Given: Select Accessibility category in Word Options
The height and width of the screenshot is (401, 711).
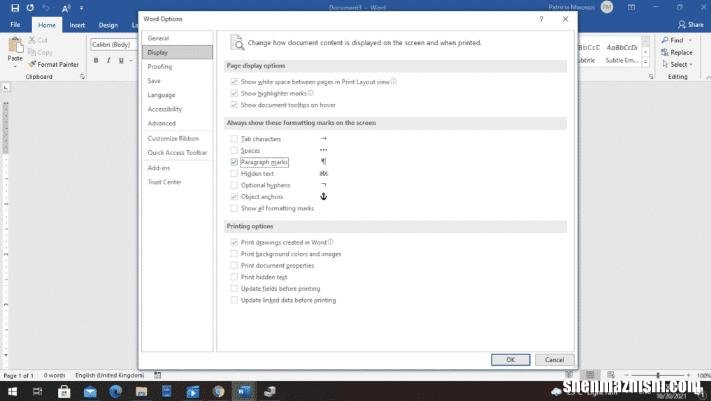Looking at the screenshot, I should coord(177,109).
